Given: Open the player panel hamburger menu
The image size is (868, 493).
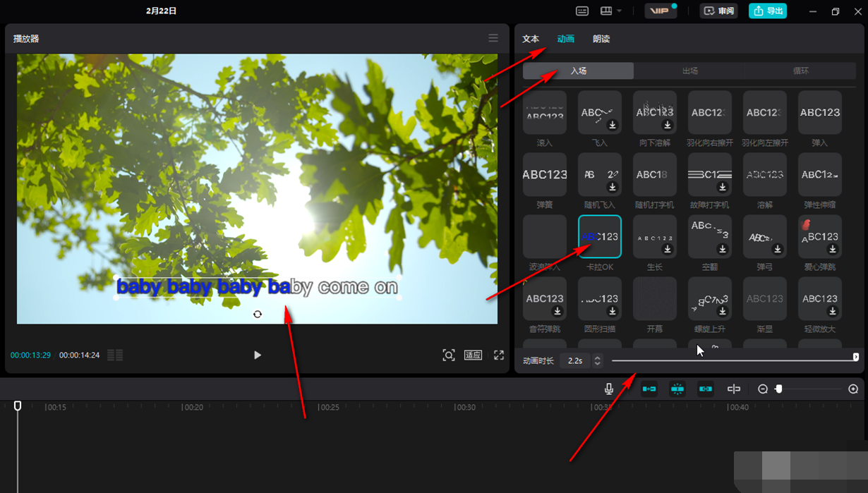Looking at the screenshot, I should click(x=493, y=38).
